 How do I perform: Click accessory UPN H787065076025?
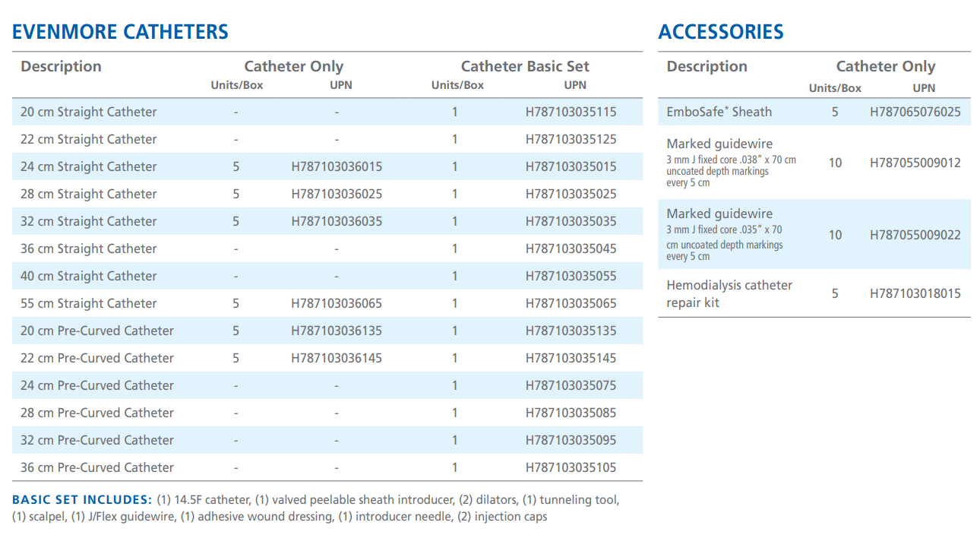[915, 112]
